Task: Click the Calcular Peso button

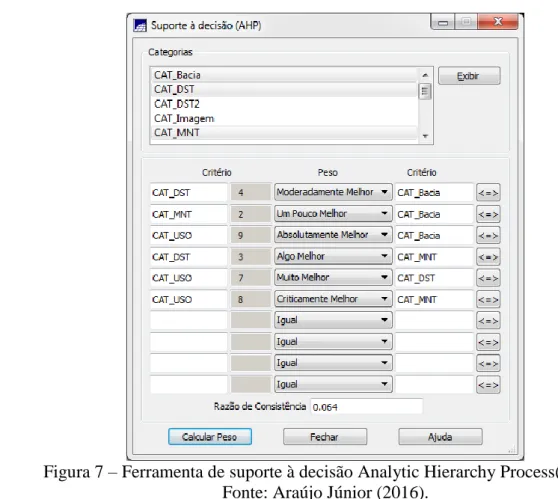Action: pos(210,437)
